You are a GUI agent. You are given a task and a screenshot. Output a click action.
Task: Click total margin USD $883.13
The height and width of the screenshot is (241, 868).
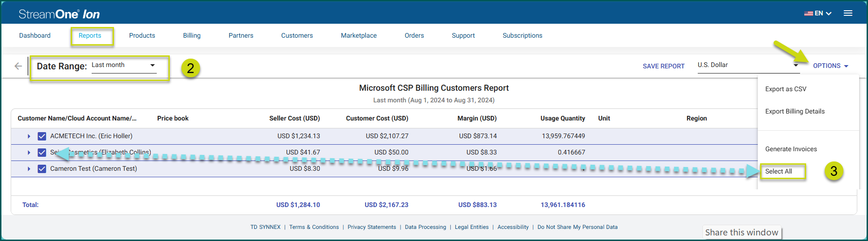pos(477,205)
